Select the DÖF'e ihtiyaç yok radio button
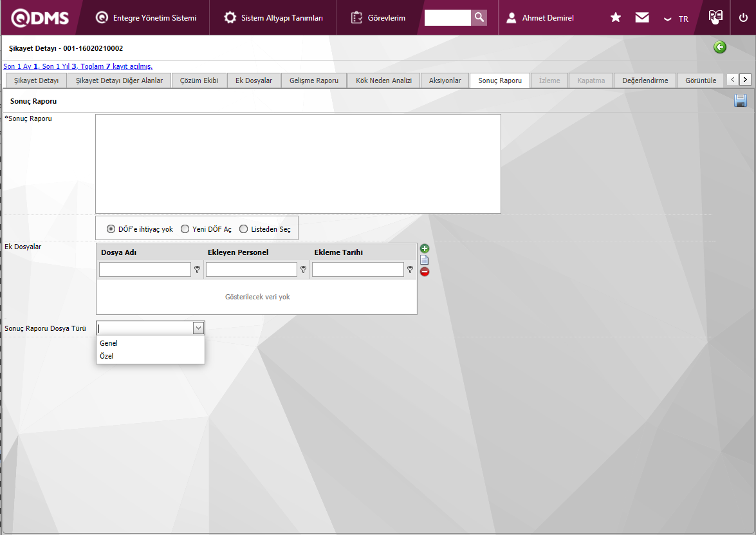Image resolution: width=756 pixels, height=535 pixels. 111,229
